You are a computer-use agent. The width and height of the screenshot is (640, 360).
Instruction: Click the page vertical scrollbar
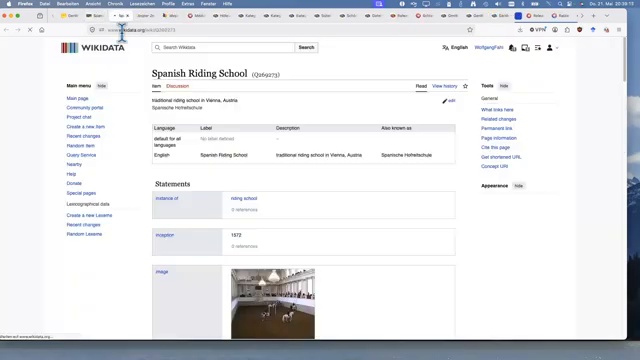[x=624, y=59]
